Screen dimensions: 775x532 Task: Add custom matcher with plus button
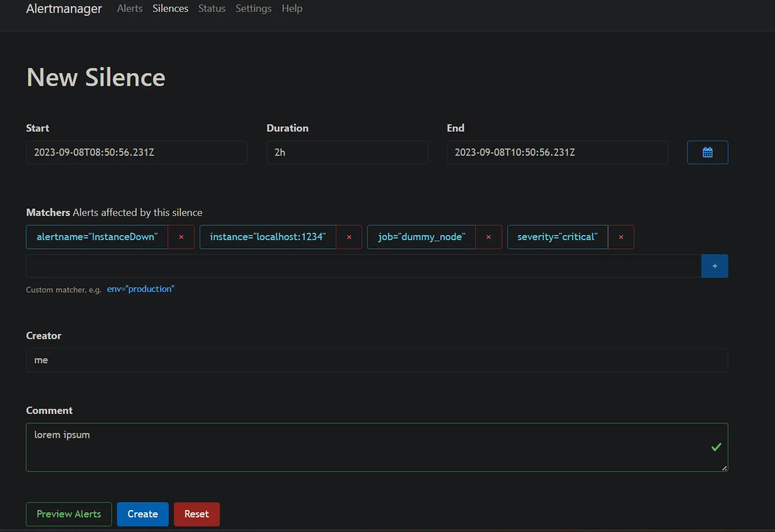(x=715, y=266)
